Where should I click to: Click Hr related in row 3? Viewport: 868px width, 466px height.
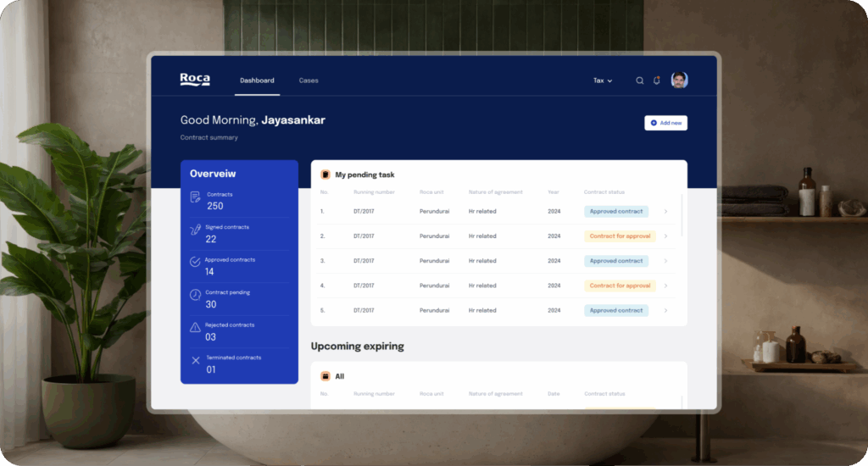point(482,261)
